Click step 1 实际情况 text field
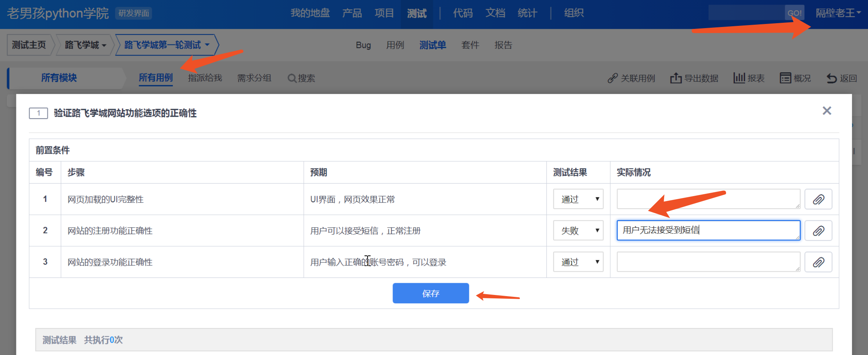The width and height of the screenshot is (868, 355). pos(708,199)
